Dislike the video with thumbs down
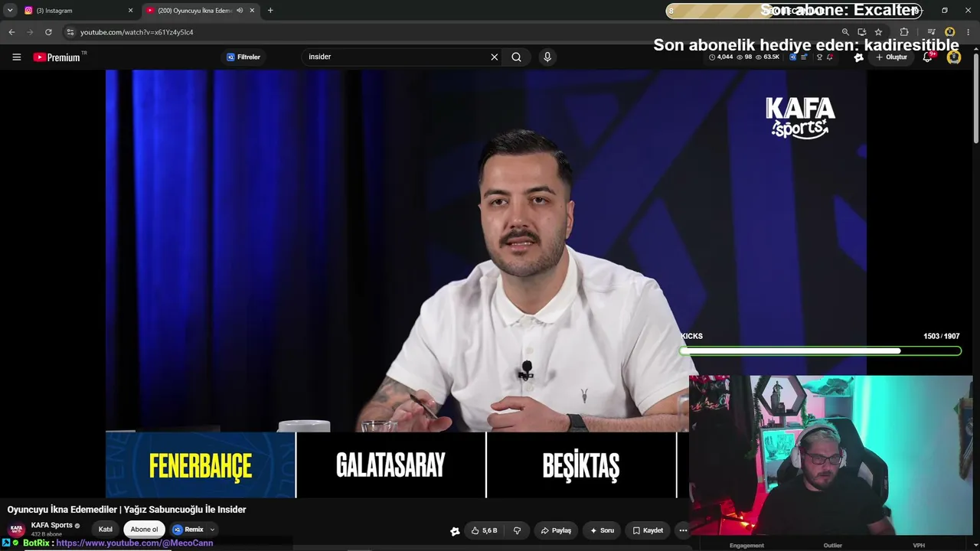This screenshot has height=551, width=980. pyautogui.click(x=518, y=530)
